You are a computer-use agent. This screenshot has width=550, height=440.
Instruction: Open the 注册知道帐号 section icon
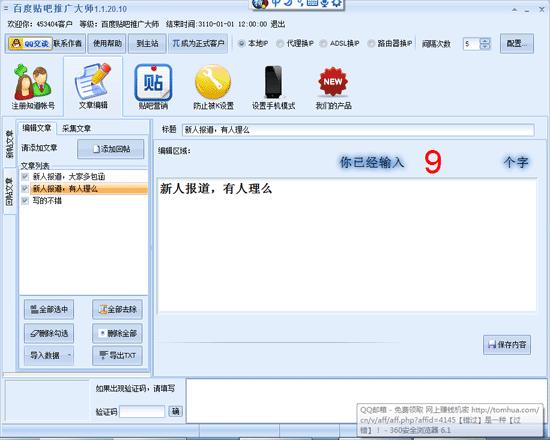[x=33, y=87]
